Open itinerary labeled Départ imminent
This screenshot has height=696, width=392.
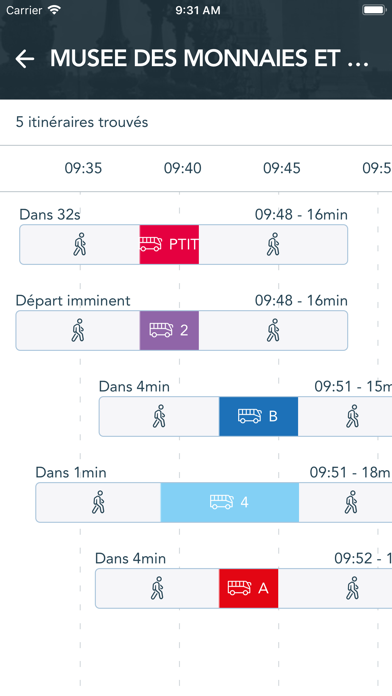coord(182,330)
